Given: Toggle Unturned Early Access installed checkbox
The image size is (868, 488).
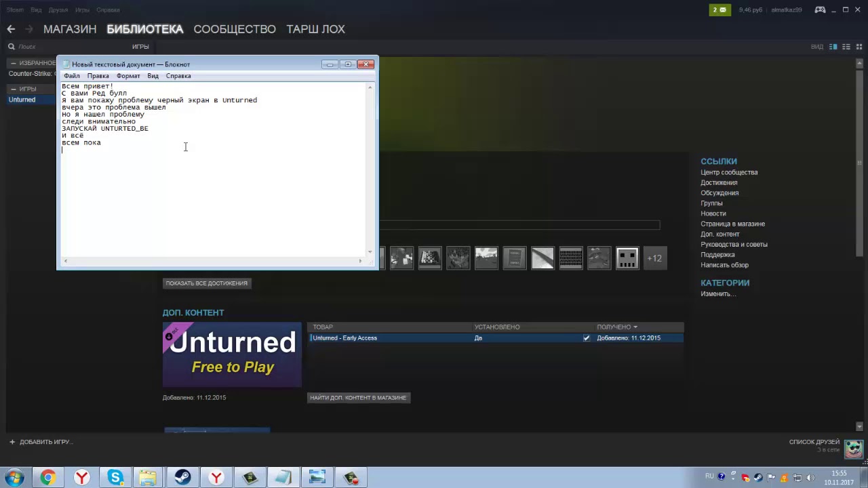Looking at the screenshot, I should point(587,338).
